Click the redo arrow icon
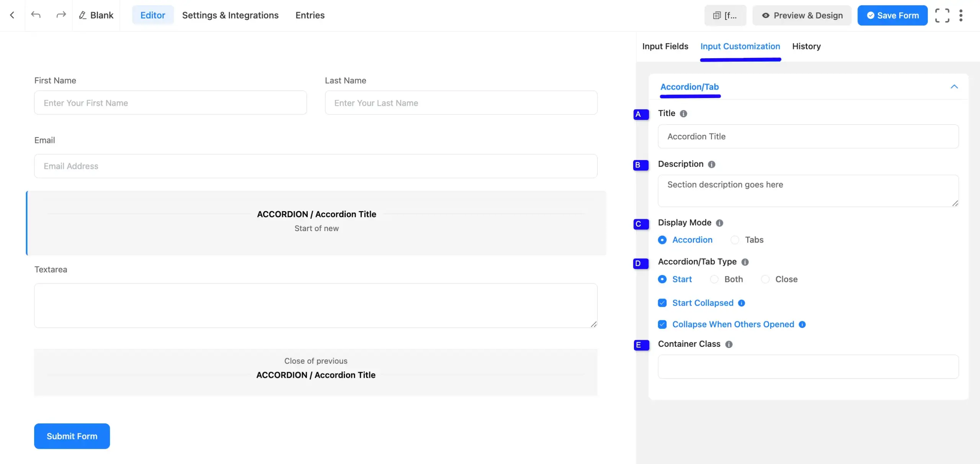Image resolution: width=980 pixels, height=464 pixels. tap(61, 15)
